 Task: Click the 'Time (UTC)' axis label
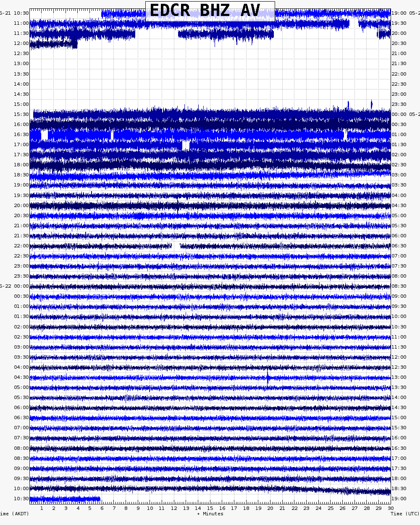(404, 514)
